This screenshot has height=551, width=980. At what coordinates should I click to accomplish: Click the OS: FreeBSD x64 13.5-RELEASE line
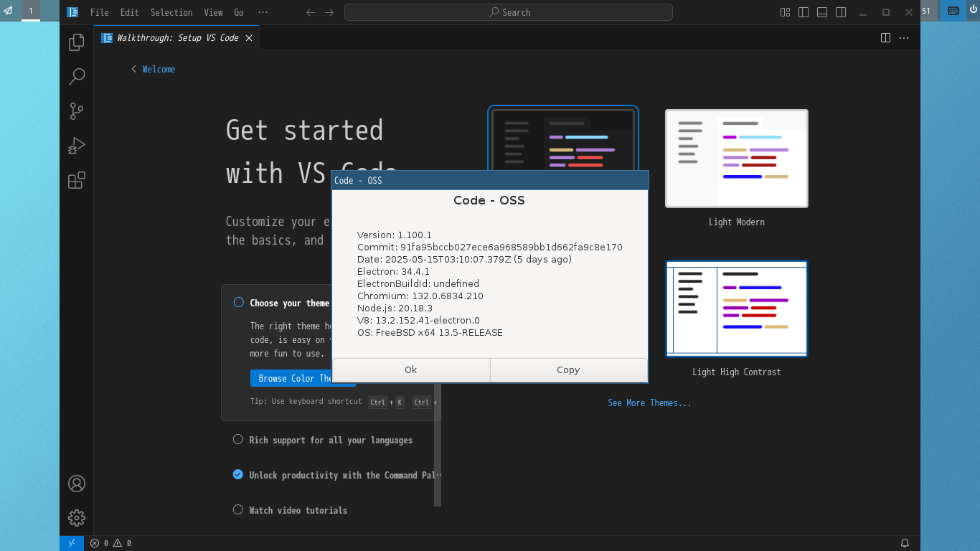[430, 333]
